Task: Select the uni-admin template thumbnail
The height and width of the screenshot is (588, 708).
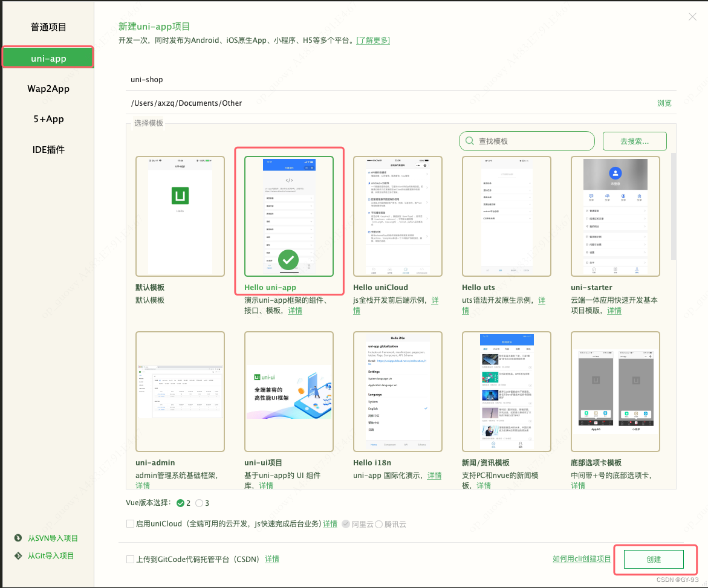Action: point(180,391)
